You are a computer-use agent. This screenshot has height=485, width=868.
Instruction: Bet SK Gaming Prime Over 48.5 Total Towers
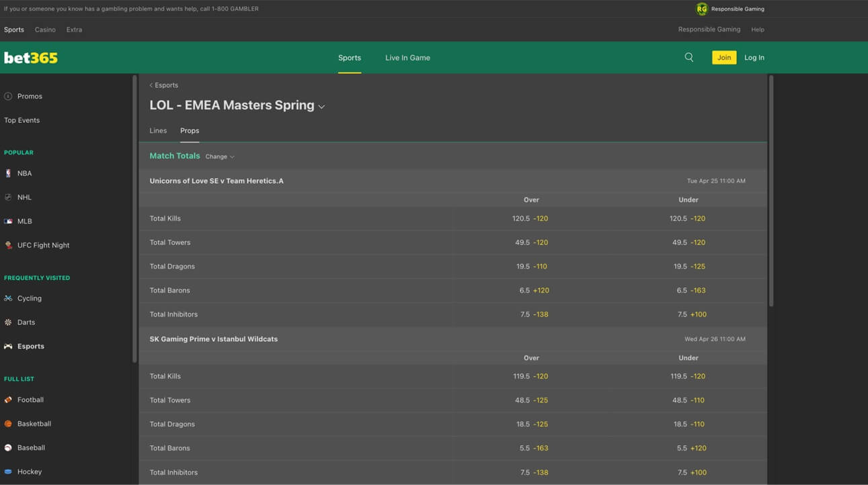click(532, 400)
